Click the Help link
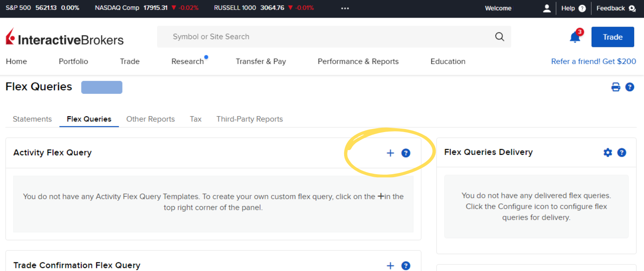Viewport: 644px width, 271px height. (x=568, y=8)
